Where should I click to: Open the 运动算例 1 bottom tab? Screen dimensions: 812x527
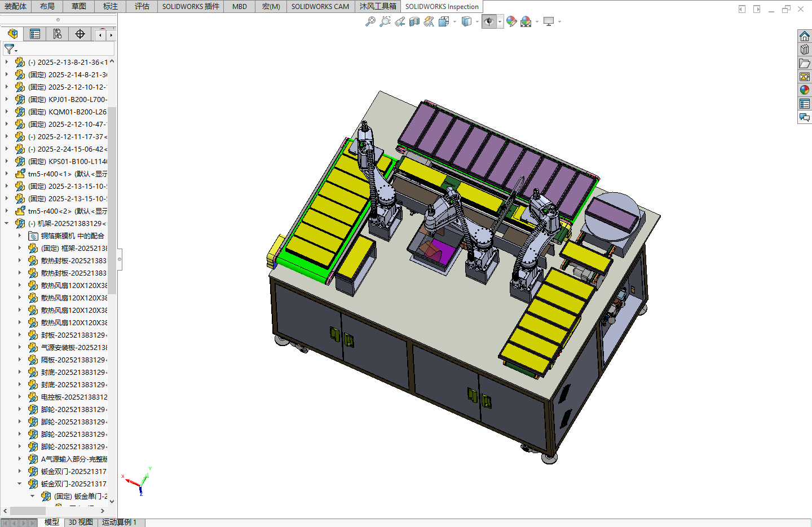click(x=120, y=522)
